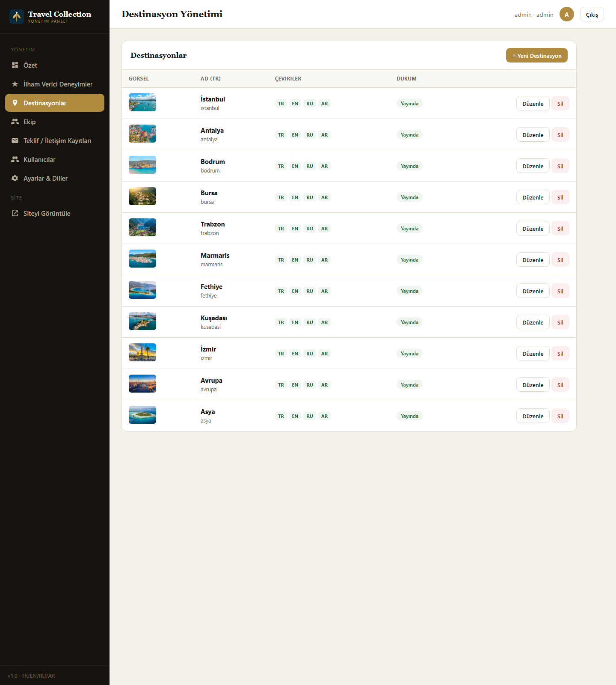Click the Siteyi Görüntüle external link icon
The image size is (616, 685).
pyautogui.click(x=15, y=213)
